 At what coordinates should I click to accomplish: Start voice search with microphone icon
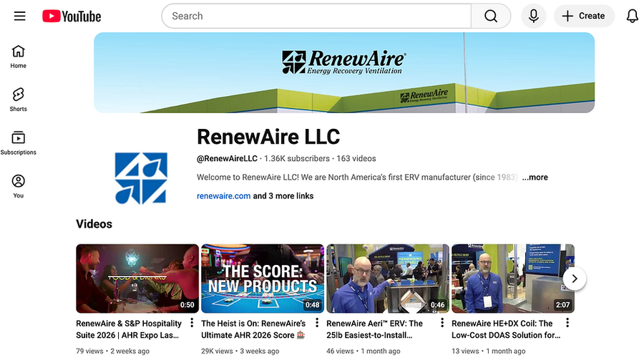(x=534, y=16)
